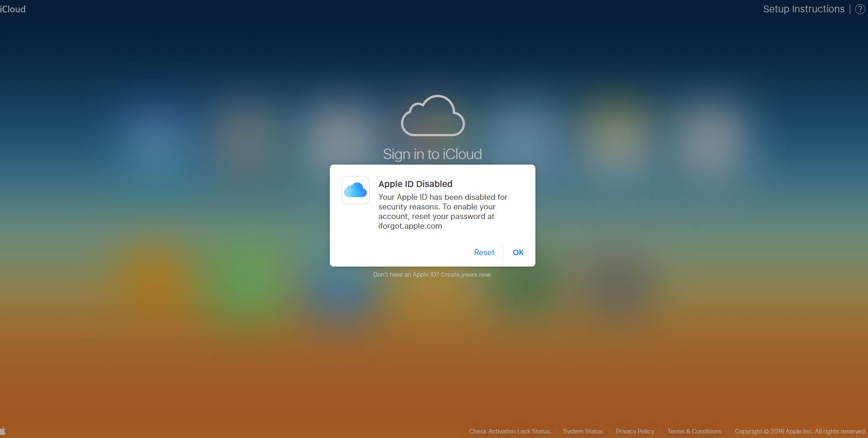
Task: Open the Privacy Policy footer link
Action: [635, 431]
